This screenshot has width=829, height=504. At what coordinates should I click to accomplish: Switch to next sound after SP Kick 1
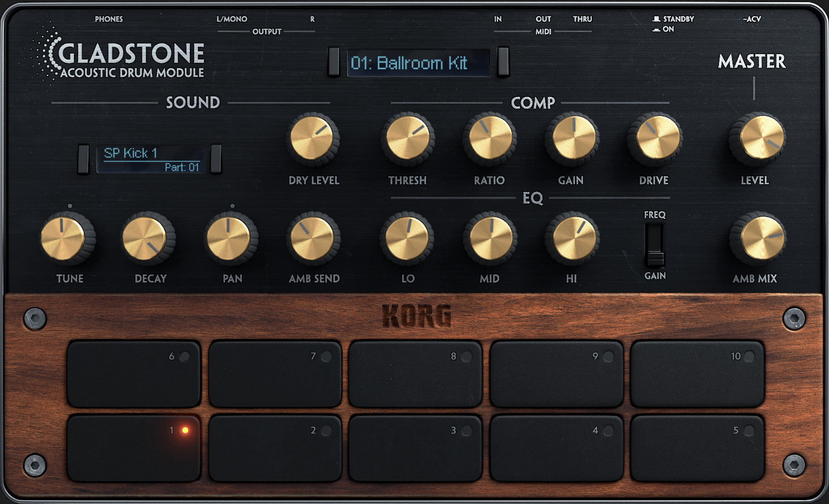pos(216,159)
